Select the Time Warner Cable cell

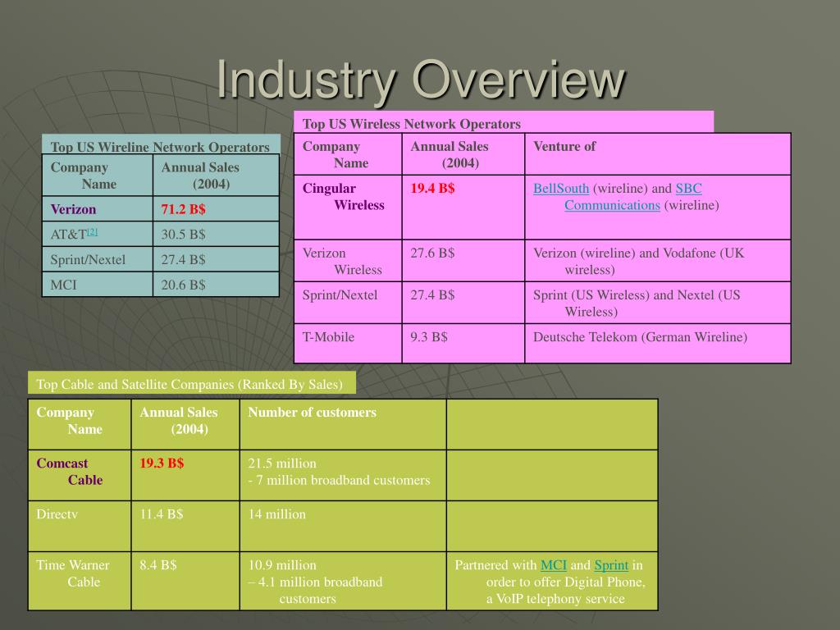click(x=80, y=581)
